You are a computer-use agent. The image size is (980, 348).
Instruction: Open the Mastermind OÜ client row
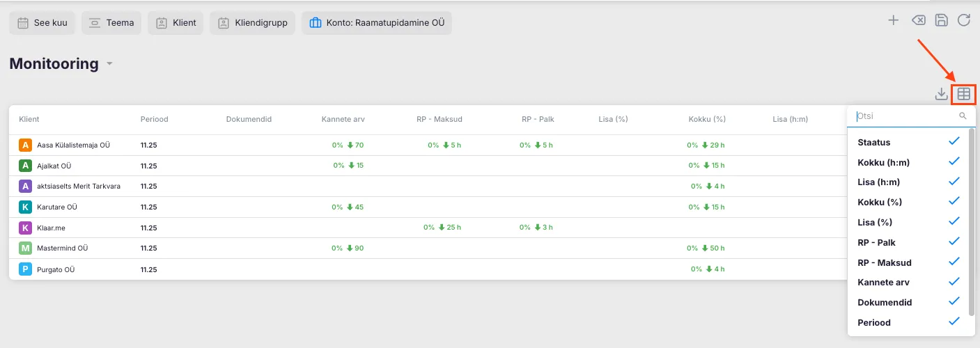pos(62,248)
